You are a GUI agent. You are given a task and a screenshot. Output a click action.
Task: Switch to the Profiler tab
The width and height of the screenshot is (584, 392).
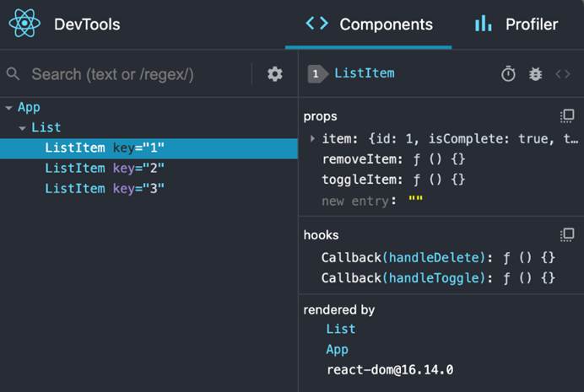pos(516,24)
